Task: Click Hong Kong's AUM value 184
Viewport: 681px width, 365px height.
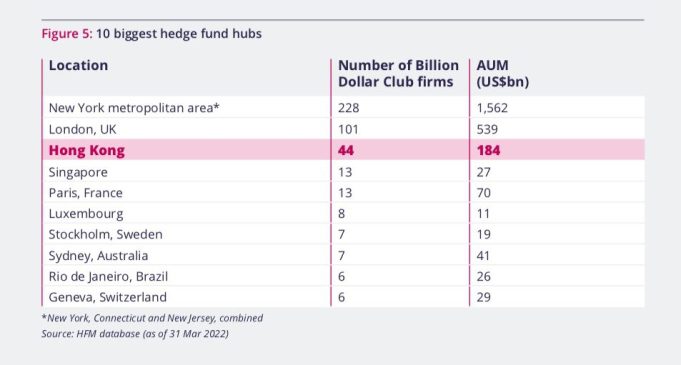Action: pyautogui.click(x=489, y=150)
